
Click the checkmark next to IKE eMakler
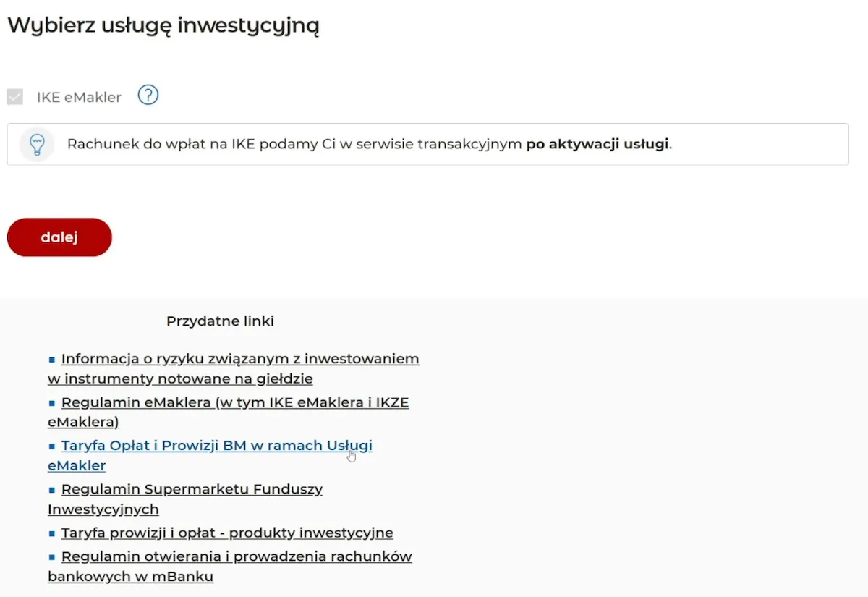point(14,96)
